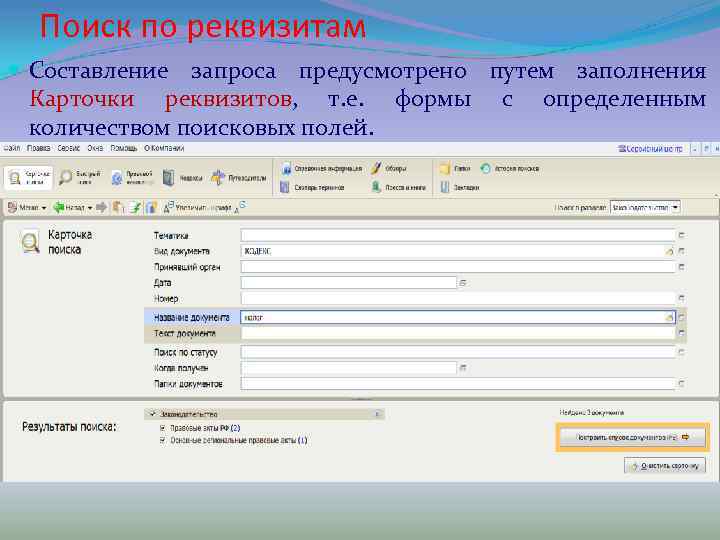
Task: Open Основные региональные правовые акты (1) results
Action: (238, 440)
